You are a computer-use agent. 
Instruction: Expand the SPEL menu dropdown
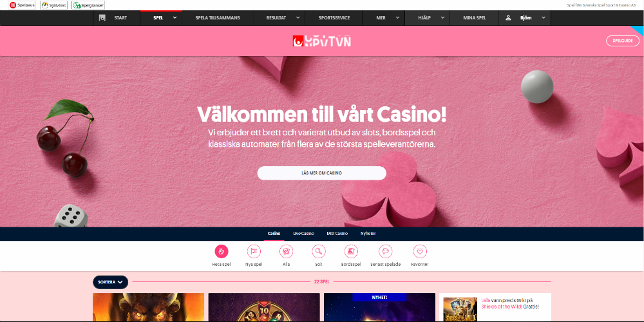175,18
